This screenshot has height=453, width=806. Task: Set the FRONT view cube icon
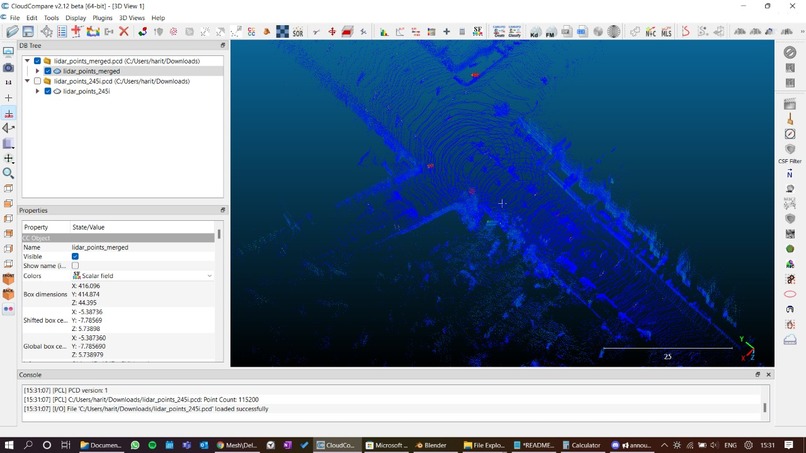tap(8, 279)
